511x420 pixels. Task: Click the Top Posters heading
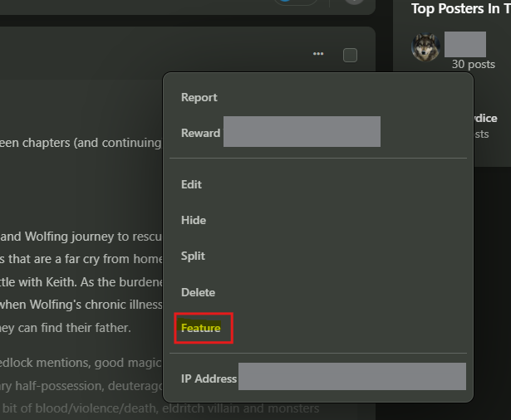coord(461,8)
